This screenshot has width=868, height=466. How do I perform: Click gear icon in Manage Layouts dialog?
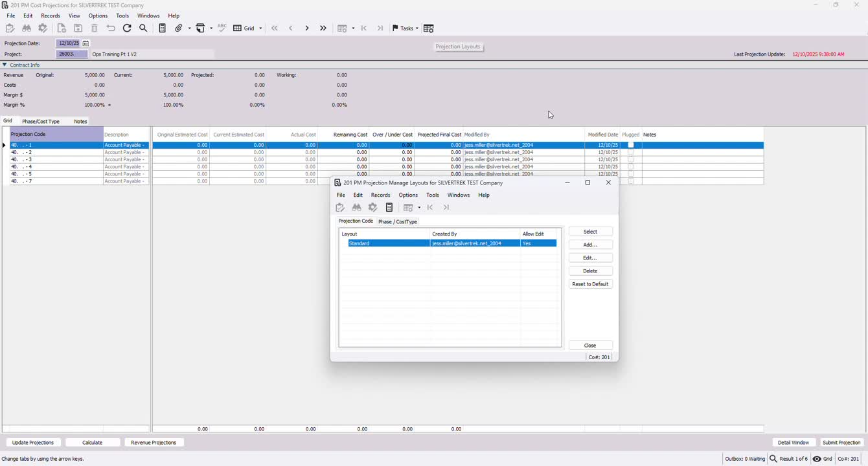pyautogui.click(x=373, y=208)
